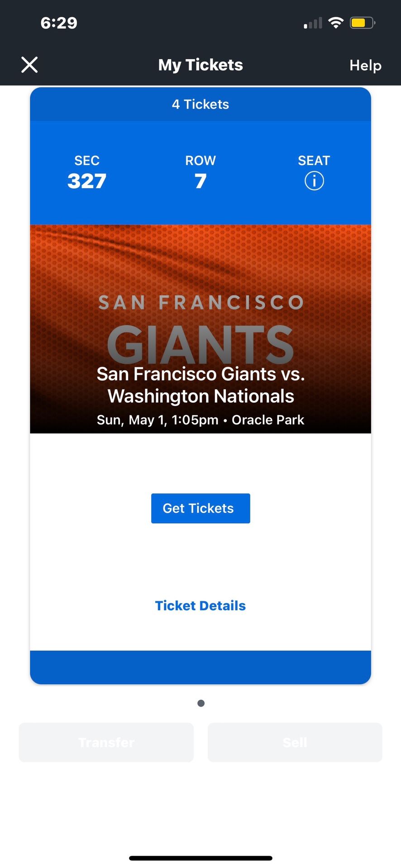Tap the seat info icon
The image size is (401, 868).
coord(314,181)
